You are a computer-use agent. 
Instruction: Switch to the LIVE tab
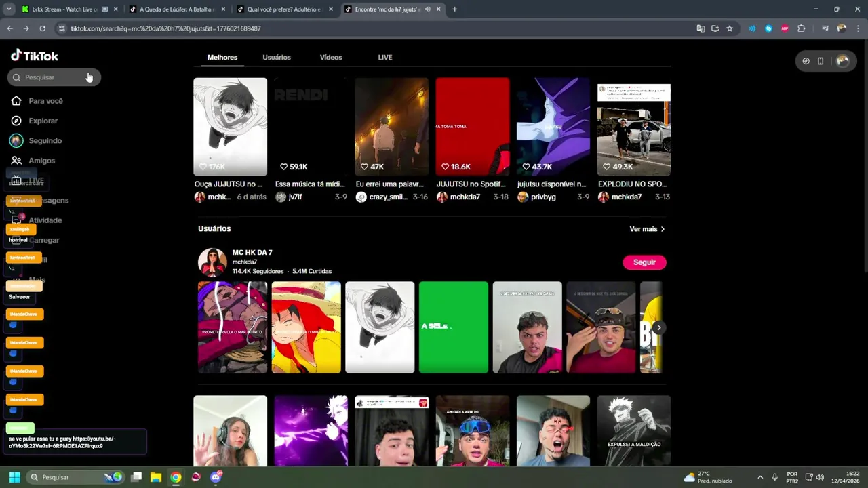pos(385,58)
